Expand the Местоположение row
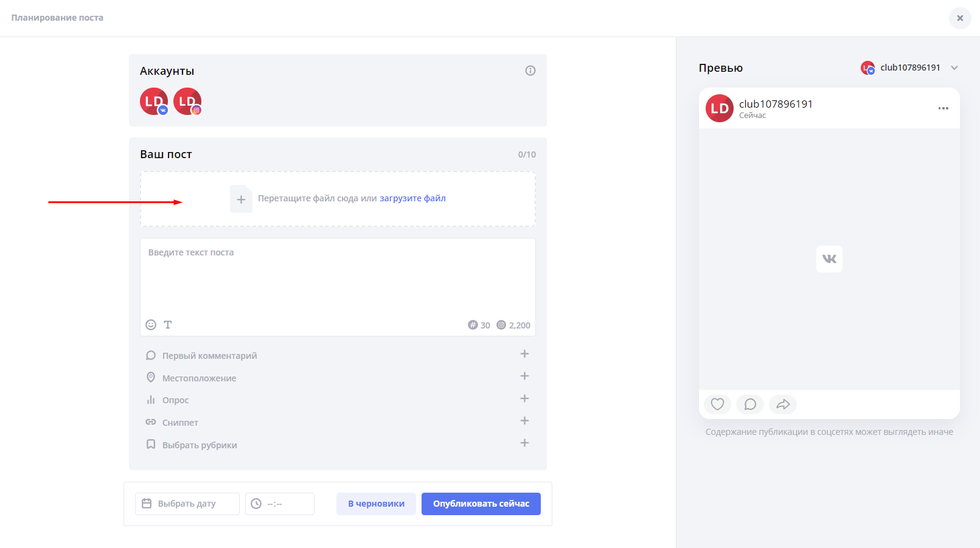This screenshot has height=548, width=980. pyautogui.click(x=338, y=378)
